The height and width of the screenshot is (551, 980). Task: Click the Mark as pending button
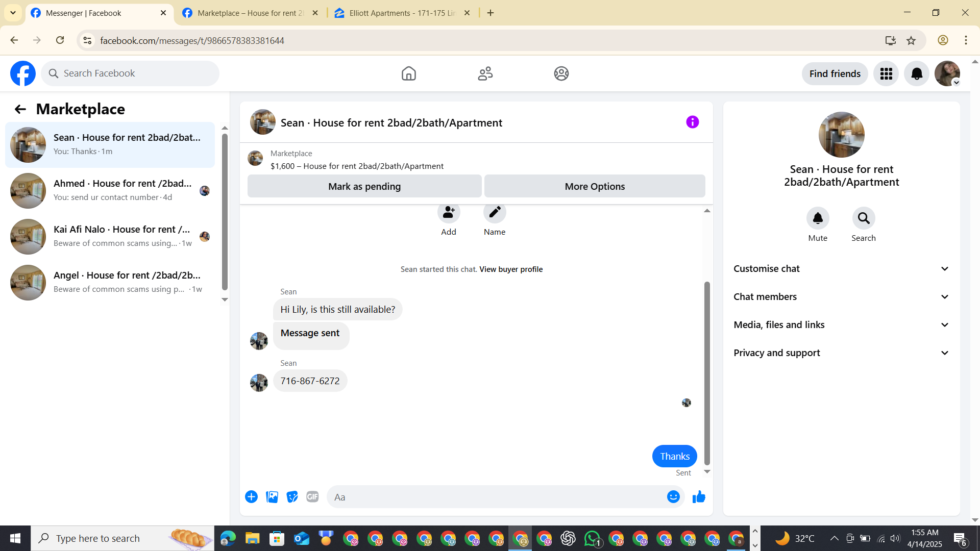tap(364, 186)
